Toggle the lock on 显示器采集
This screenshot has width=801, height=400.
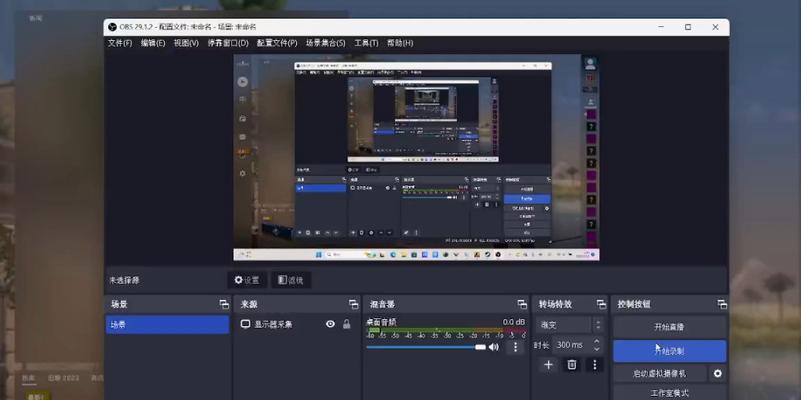347,324
